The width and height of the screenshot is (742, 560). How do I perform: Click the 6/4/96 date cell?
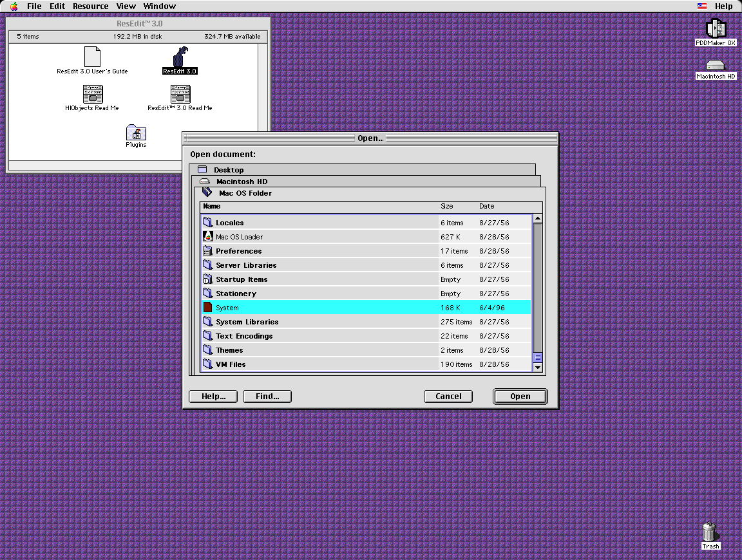pos(491,308)
